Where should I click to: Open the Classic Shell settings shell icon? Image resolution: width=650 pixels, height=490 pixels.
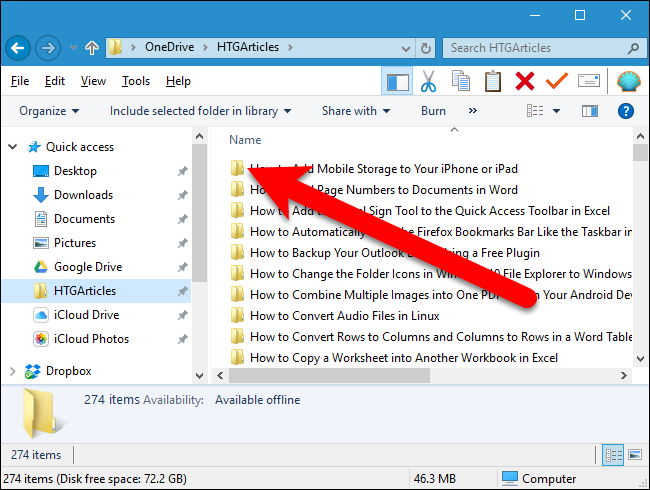pyautogui.click(x=629, y=81)
